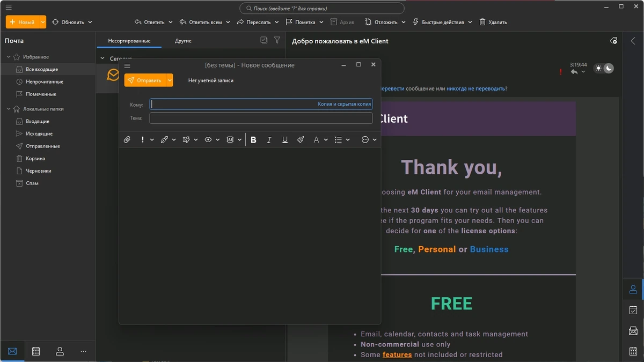Open the signature pen tool in composer

pyautogui.click(x=164, y=139)
